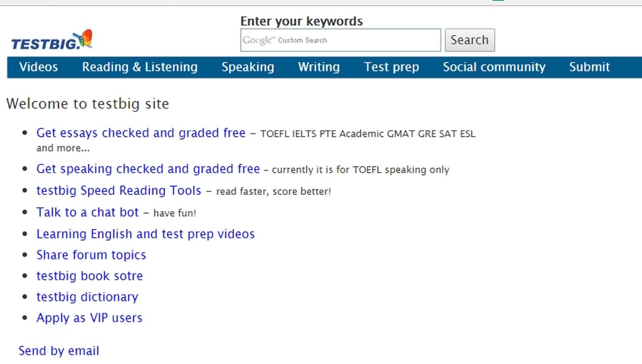Open the Social community section
This screenshot has width=642, height=364.
click(x=494, y=67)
